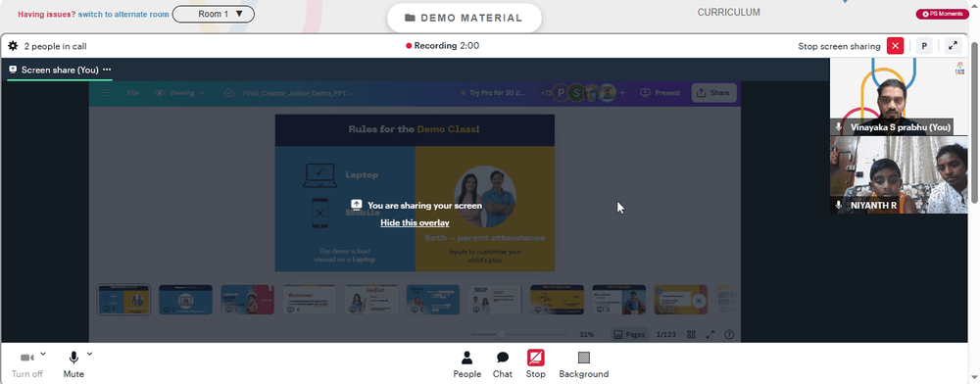This screenshot has height=384, width=980.
Task: Open the Room 1 dropdown
Action: [213, 14]
